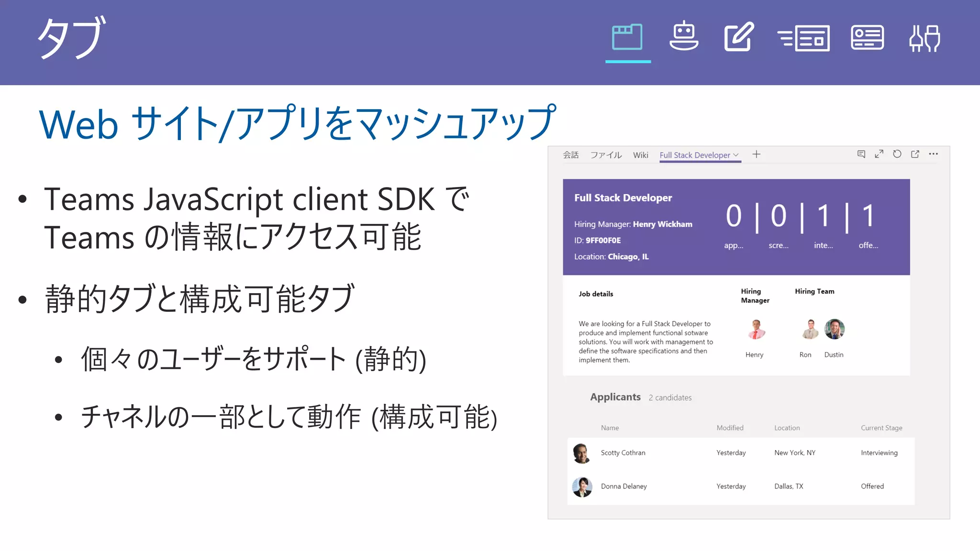Sort by the Current Stage column header
The width and height of the screenshot is (980, 551).
click(x=881, y=428)
